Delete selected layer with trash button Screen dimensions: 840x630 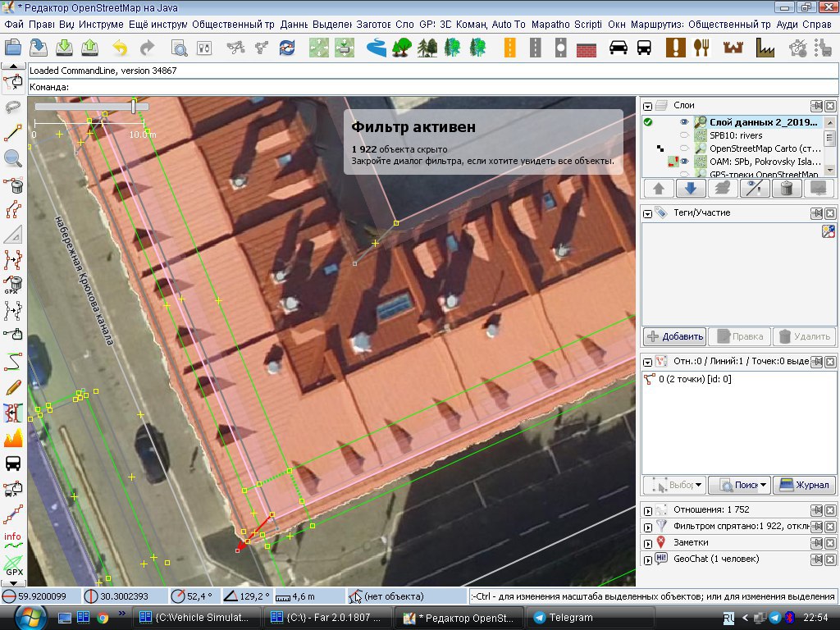click(787, 189)
